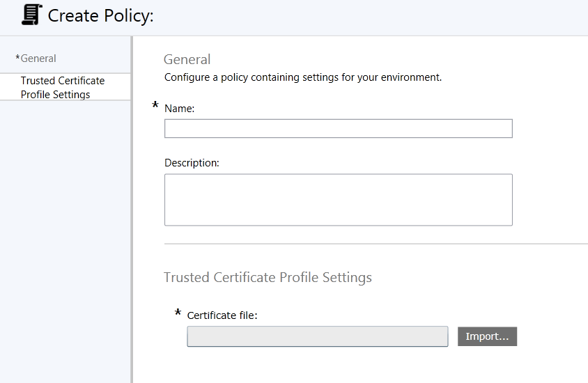Click the Certificate file label
The width and height of the screenshot is (588, 383).
click(222, 315)
